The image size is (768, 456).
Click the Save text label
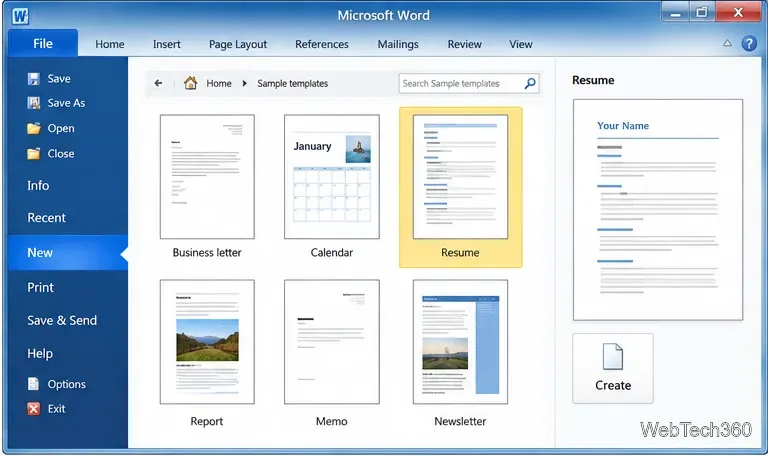point(59,79)
